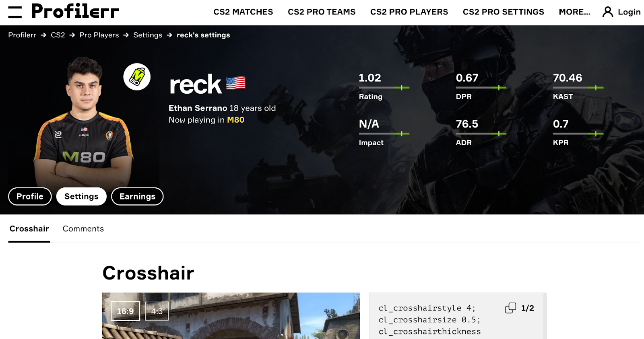Copy crosshair config with the copy icon
This screenshot has height=339, width=644.
[x=510, y=308]
